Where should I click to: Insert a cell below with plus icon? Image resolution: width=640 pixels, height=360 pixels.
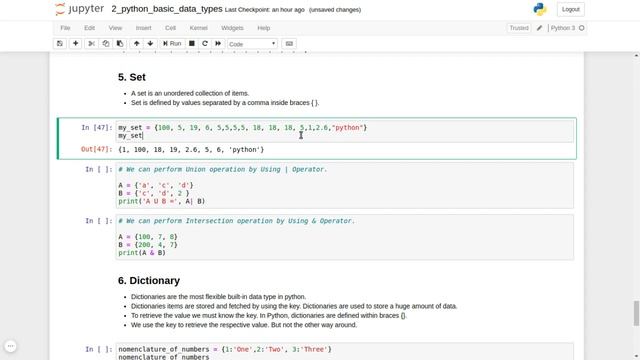76,44
